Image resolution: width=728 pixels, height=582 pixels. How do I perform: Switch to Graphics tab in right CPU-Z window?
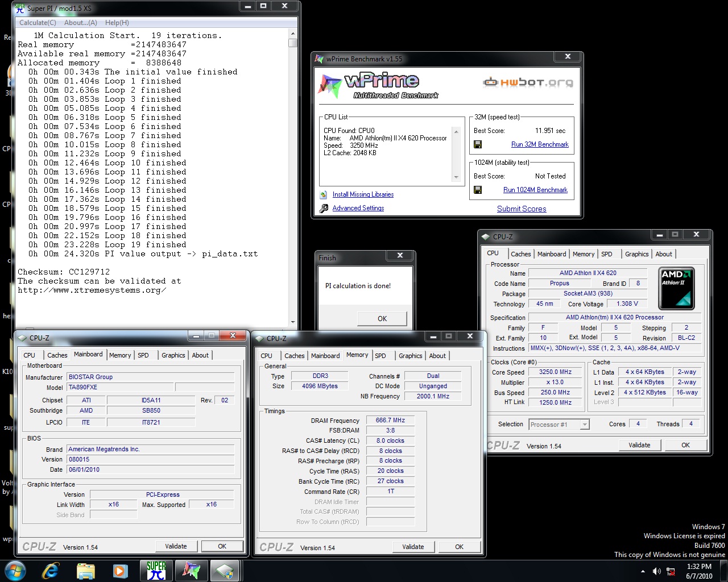click(636, 254)
